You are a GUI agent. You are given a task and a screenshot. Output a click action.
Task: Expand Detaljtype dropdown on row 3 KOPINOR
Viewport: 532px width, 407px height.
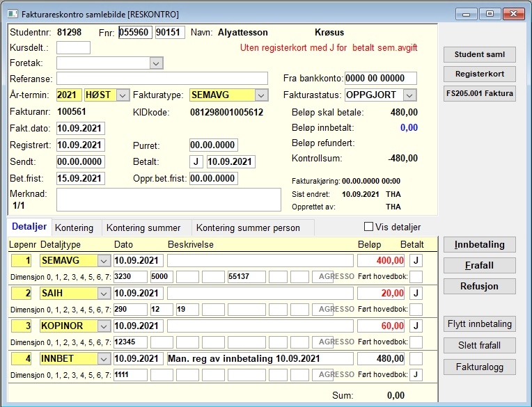[104, 326]
